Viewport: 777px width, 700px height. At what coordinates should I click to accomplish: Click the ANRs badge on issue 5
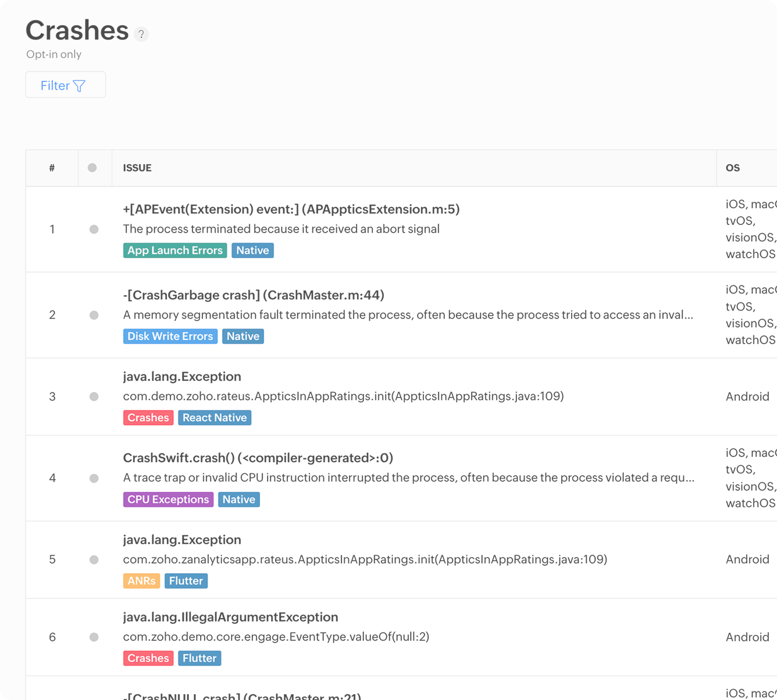click(x=141, y=580)
